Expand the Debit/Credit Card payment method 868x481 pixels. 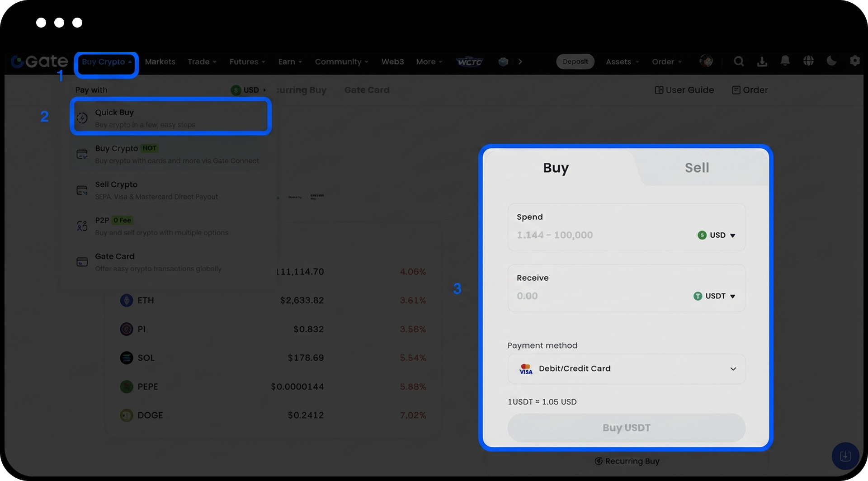pos(626,369)
